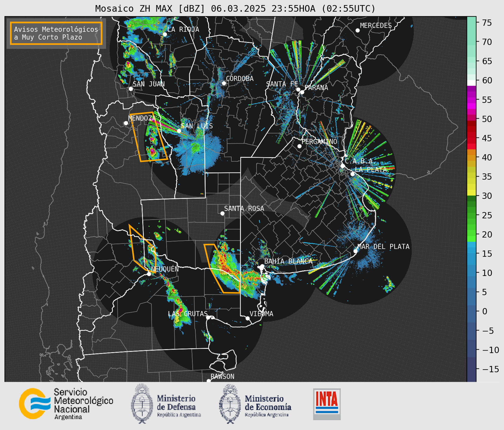Select the LA RIOJA city marker
The width and height of the screenshot is (504, 430).
pyautogui.click(x=165, y=34)
